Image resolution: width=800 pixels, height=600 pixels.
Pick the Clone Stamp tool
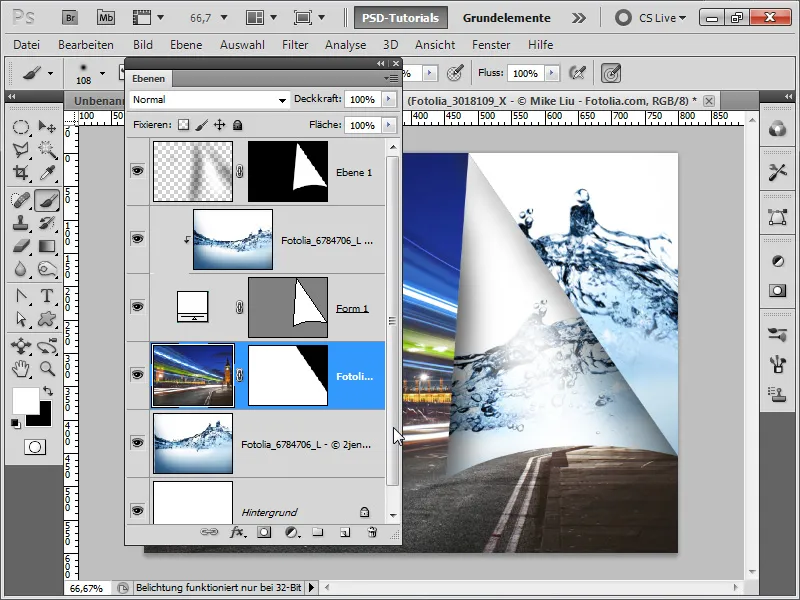coord(21,223)
